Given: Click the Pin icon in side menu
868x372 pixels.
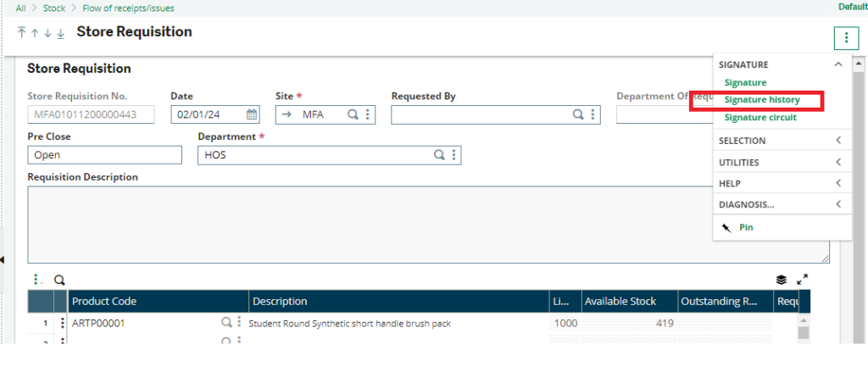Looking at the screenshot, I should [x=726, y=227].
